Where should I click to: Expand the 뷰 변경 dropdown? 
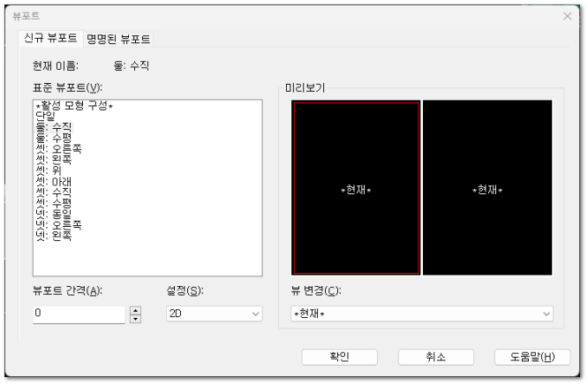click(x=422, y=313)
